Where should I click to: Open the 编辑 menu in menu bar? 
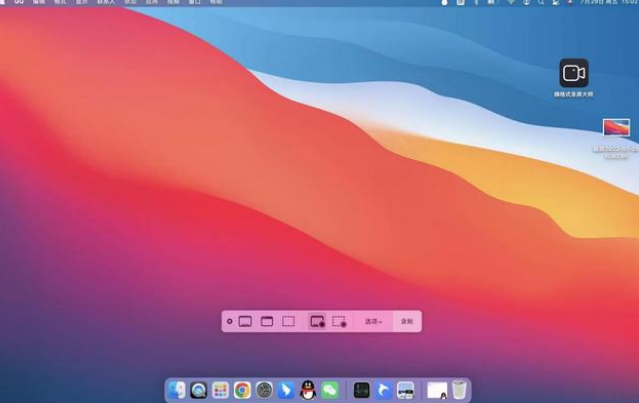click(x=38, y=3)
